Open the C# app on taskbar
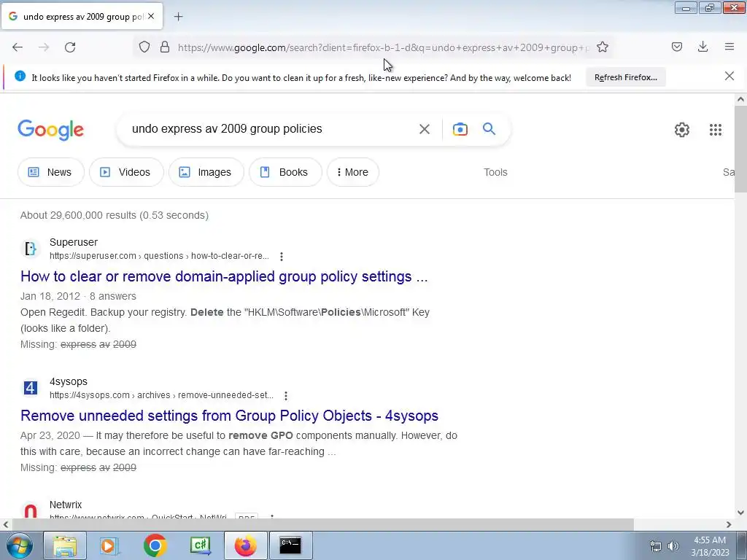 coord(200,545)
